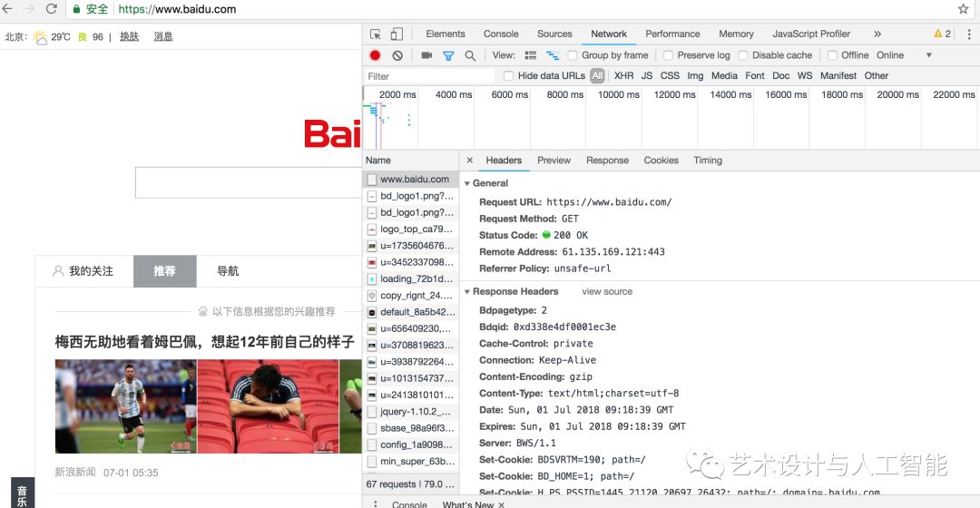Switch to the Preview tab
Image resolution: width=980 pixels, height=508 pixels.
click(x=554, y=161)
